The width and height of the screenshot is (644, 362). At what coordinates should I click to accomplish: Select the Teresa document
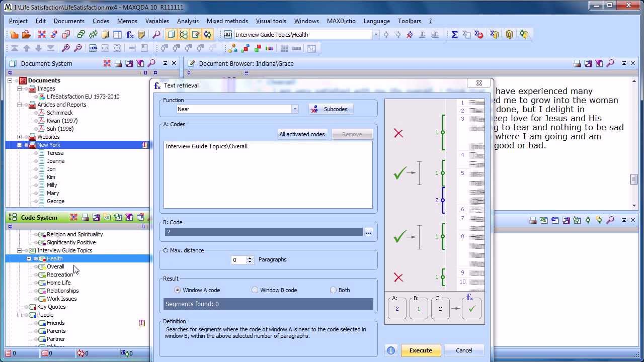point(55,153)
